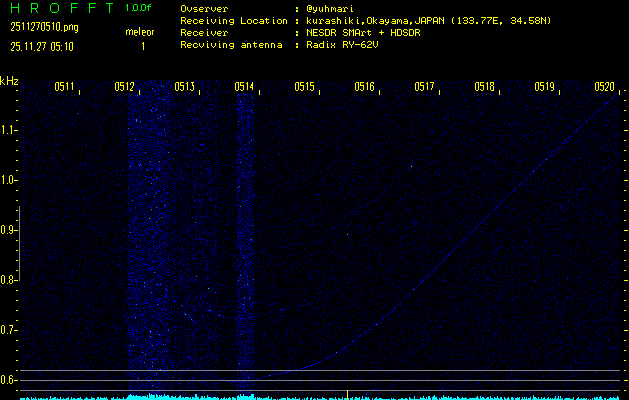The image size is (629, 400).
Task: Click the HROFFT title text
Action: (x=63, y=8)
